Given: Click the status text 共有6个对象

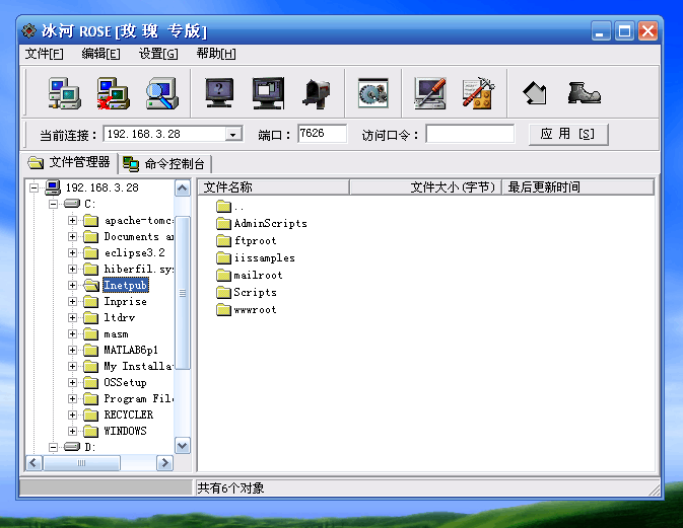Looking at the screenshot, I should (230, 488).
